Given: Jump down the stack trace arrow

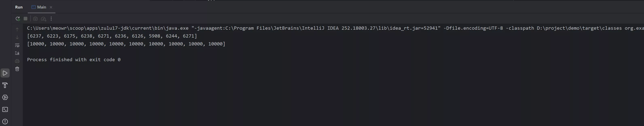Looking at the screenshot, I should (x=17, y=37).
